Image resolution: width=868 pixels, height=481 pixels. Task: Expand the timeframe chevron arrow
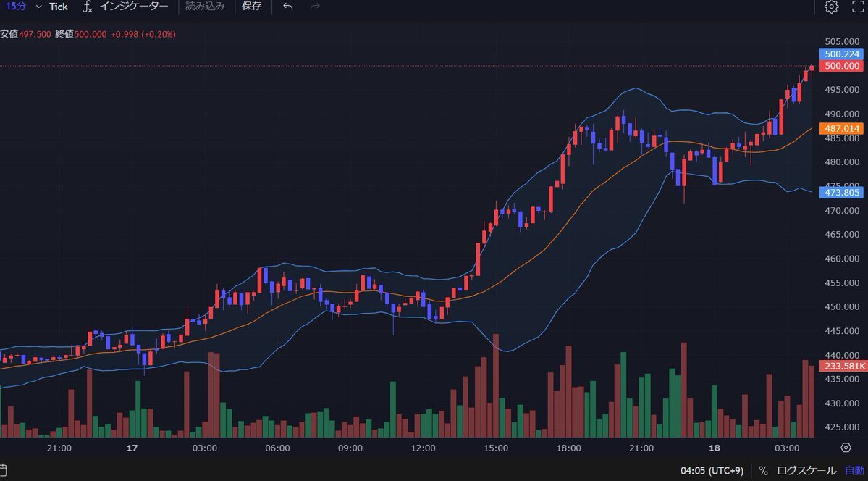(38, 7)
